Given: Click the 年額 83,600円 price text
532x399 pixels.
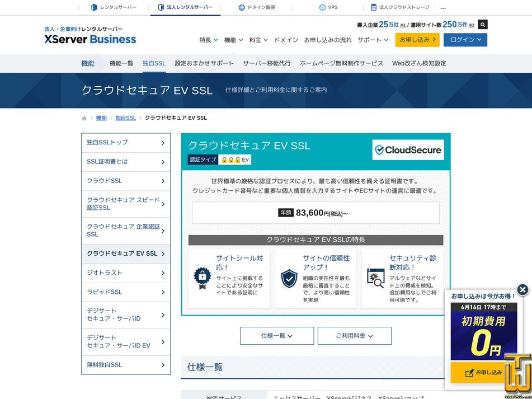Looking at the screenshot, I should coord(313,213).
